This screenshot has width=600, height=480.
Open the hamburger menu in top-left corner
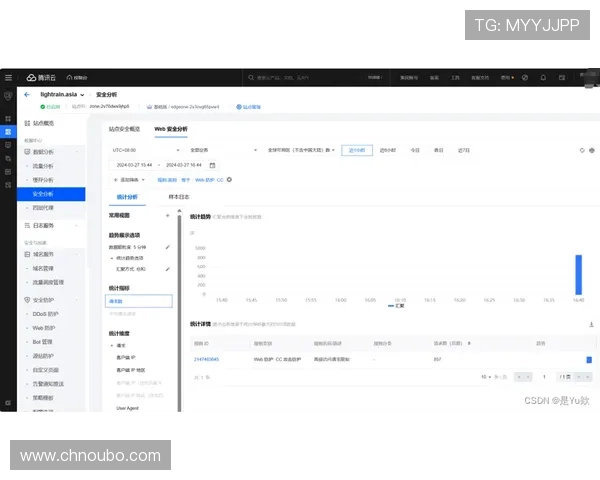pyautogui.click(x=8, y=77)
